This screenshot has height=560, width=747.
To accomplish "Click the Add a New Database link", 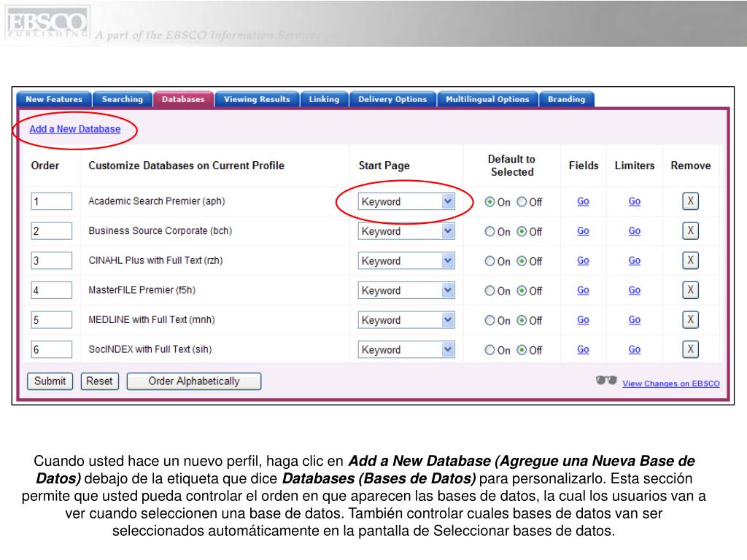I will 75,129.
